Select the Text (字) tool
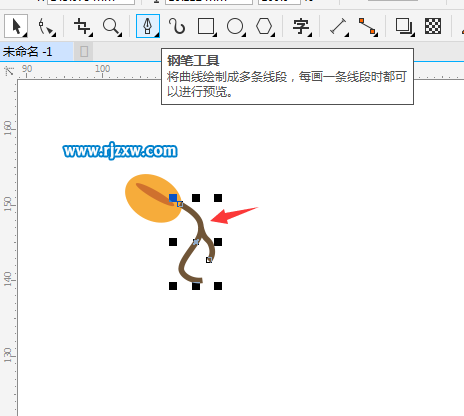This screenshot has width=464, height=416. click(x=302, y=26)
